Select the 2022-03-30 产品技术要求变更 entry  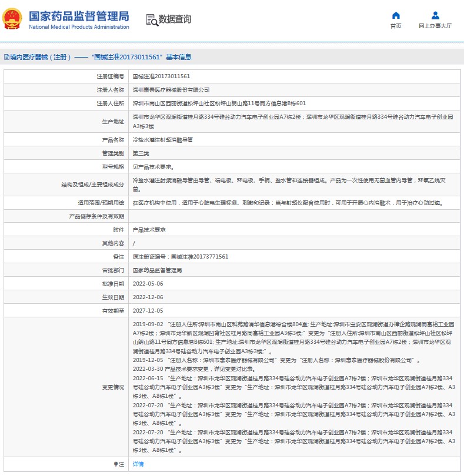pos(195,369)
